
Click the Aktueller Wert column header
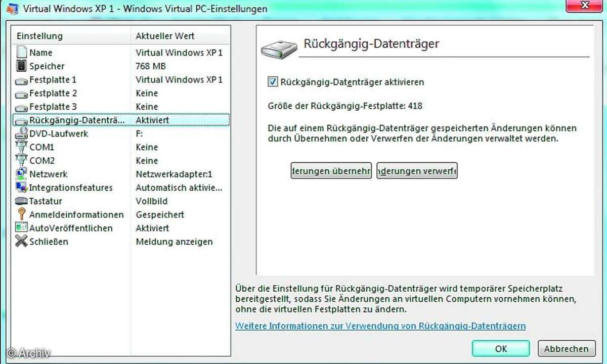181,36
